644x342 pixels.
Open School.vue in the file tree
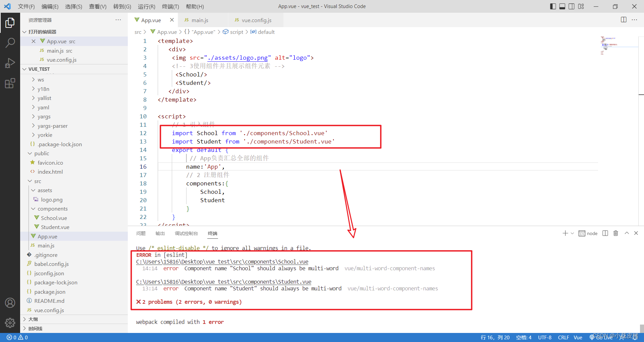click(x=74, y=218)
